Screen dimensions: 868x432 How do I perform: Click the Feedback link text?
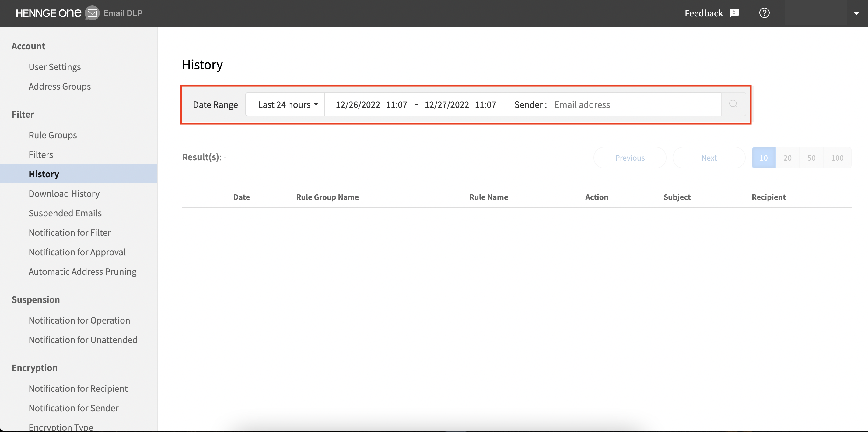(704, 13)
